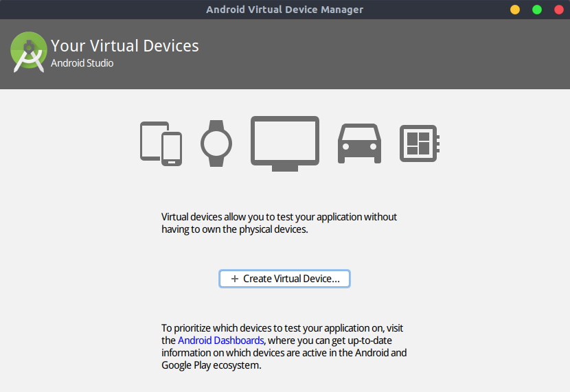The image size is (570, 392).
Task: Minimize the window with the yellow button
Action: 515,10
